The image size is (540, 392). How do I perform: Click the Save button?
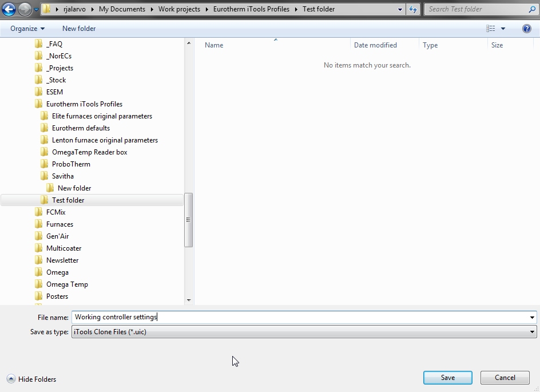pos(448,378)
